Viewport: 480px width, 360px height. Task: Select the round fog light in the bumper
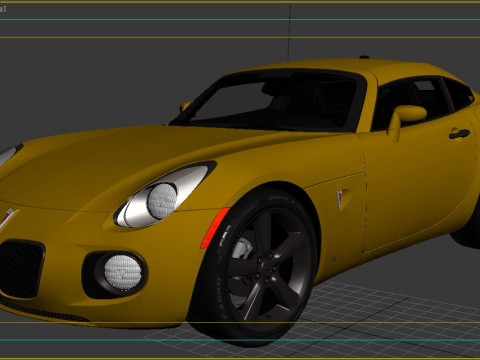(123, 272)
